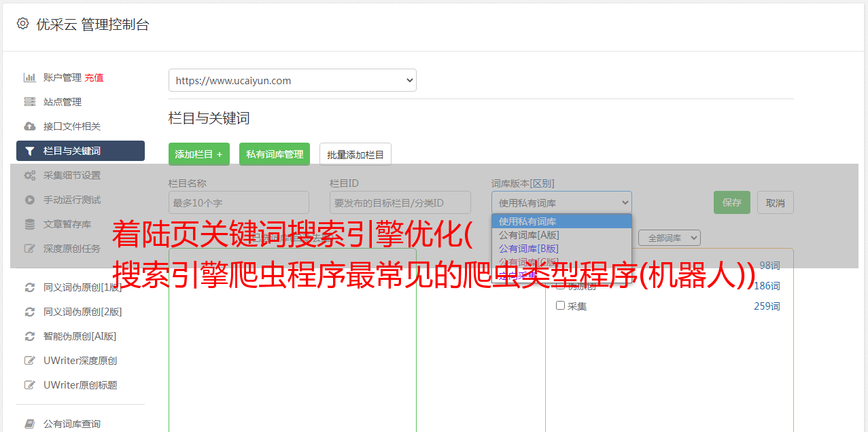Click the 优采云 管理控制台 title
868x432 pixels.
pos(92,24)
